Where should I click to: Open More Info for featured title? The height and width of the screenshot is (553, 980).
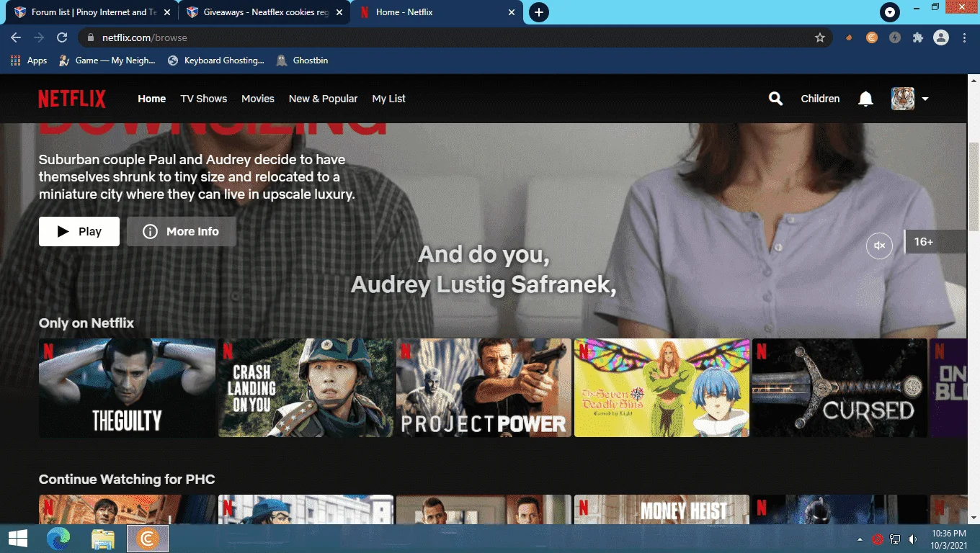pyautogui.click(x=182, y=231)
